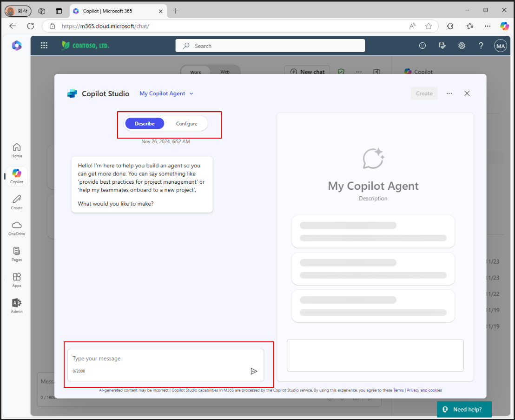This screenshot has height=420, width=515.
Task: Open the Edge Copilot sidebar icon
Action: tap(504, 26)
